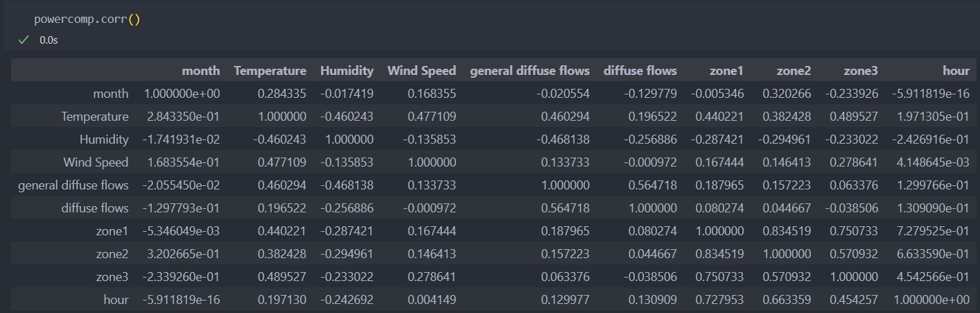Screen dimensions: 980x313
Task: Click -0.468138 in the Humidity row
Action: (565, 139)
